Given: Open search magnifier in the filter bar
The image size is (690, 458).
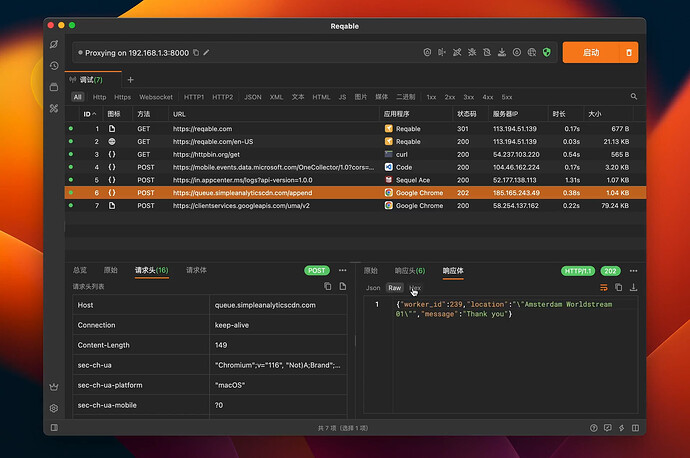Looking at the screenshot, I should pos(634,96).
